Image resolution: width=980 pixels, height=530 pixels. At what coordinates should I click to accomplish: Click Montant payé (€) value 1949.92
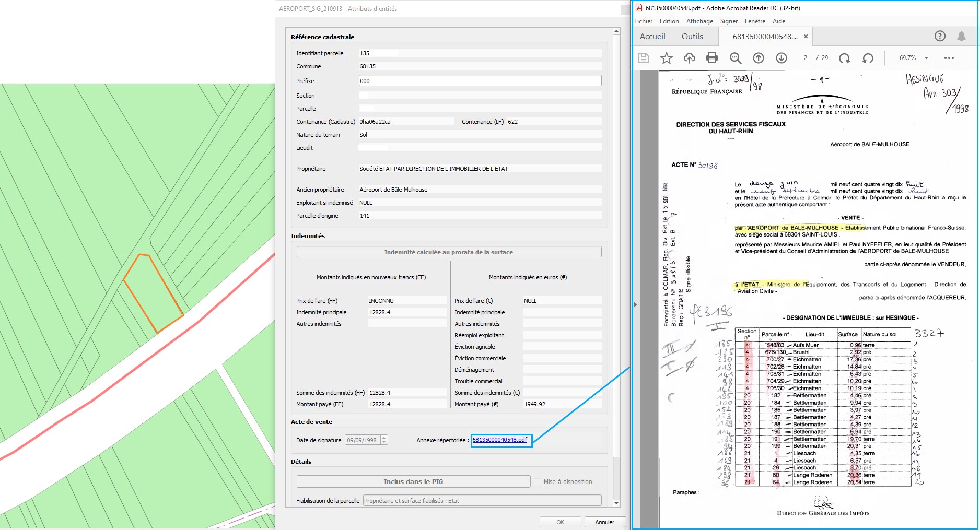pos(562,404)
